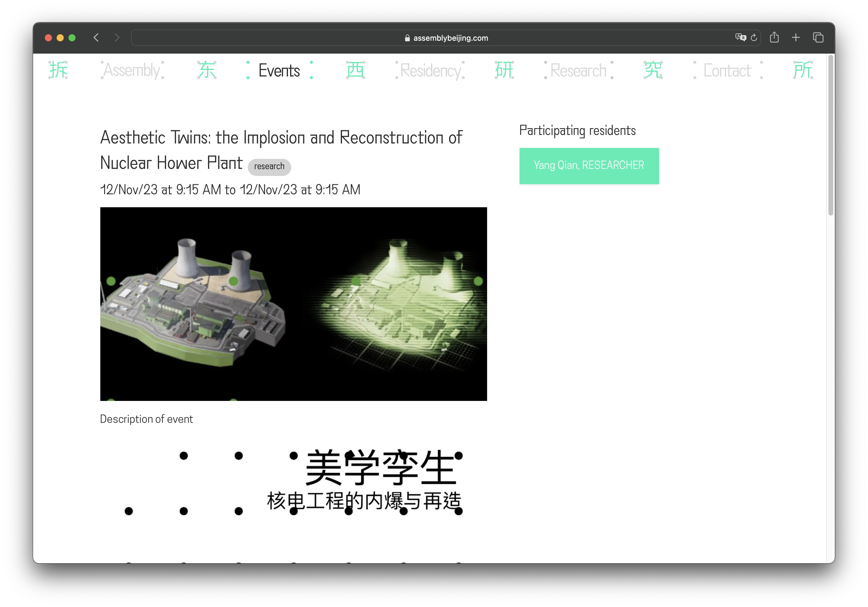868x607 pixels.
Task: Click the browser back arrow
Action: 96,37
